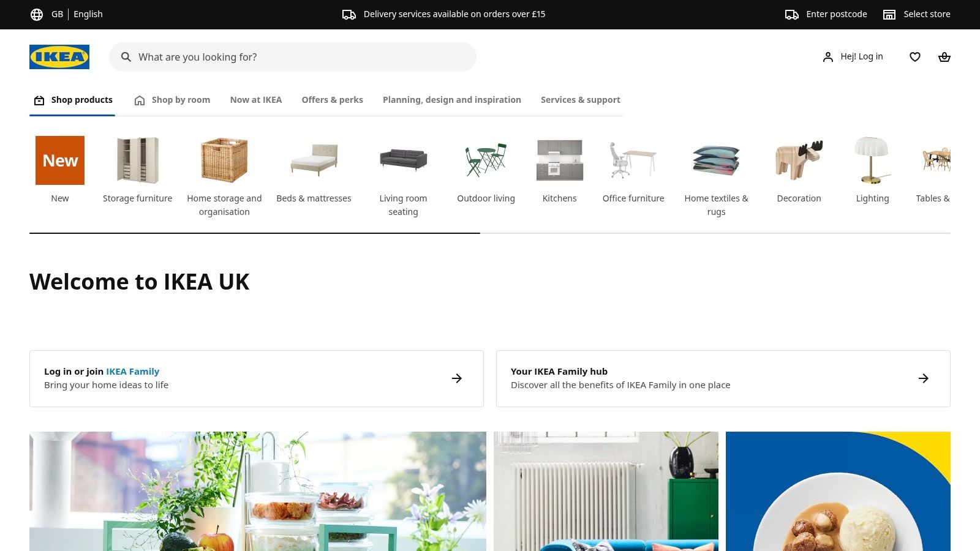Image resolution: width=980 pixels, height=551 pixels.
Task: Open the Services & support menu
Action: tap(581, 100)
